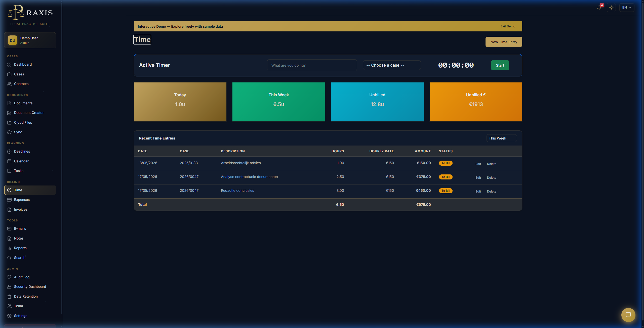The image size is (644, 328).
Task: Click the This Week hours card
Action: (279, 102)
